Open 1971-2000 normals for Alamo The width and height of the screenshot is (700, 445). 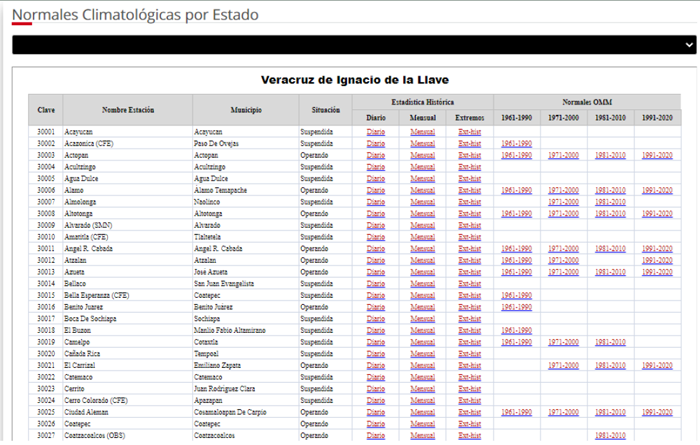[563, 190]
